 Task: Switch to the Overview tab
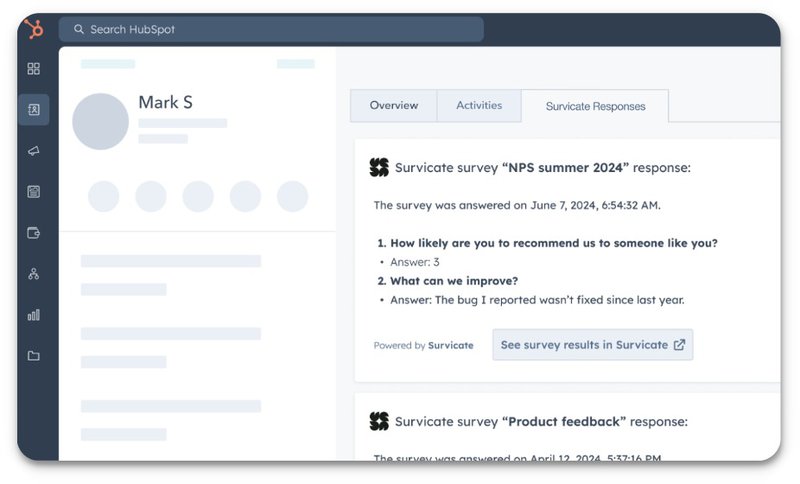pos(393,106)
